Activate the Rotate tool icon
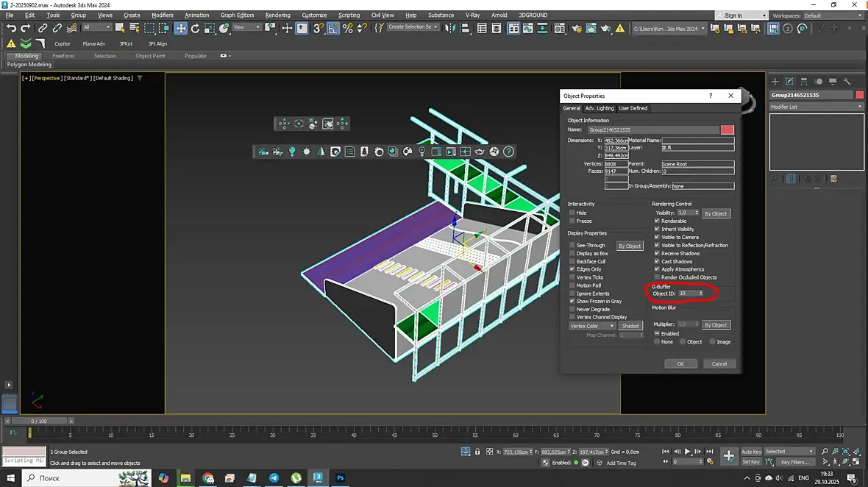 195,28
